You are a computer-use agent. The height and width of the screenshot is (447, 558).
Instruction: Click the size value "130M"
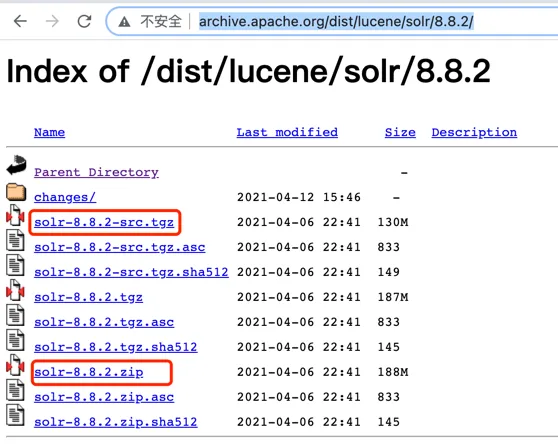393,222
